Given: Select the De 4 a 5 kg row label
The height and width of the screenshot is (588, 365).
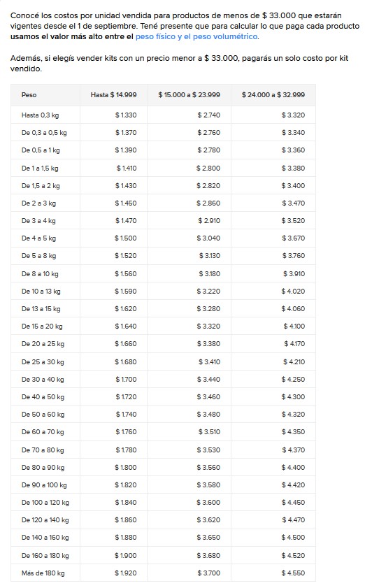Looking at the screenshot, I should (38, 238).
